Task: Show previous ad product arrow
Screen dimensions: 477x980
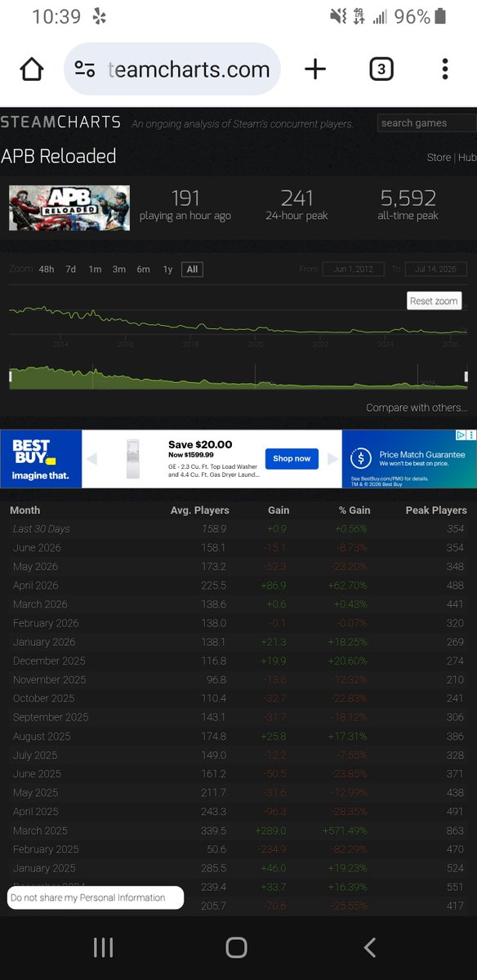Action: coord(91,459)
